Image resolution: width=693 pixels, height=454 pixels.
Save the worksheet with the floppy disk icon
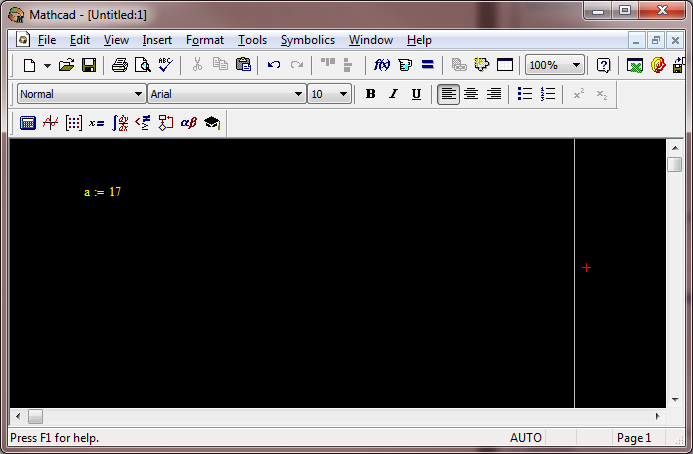point(89,65)
